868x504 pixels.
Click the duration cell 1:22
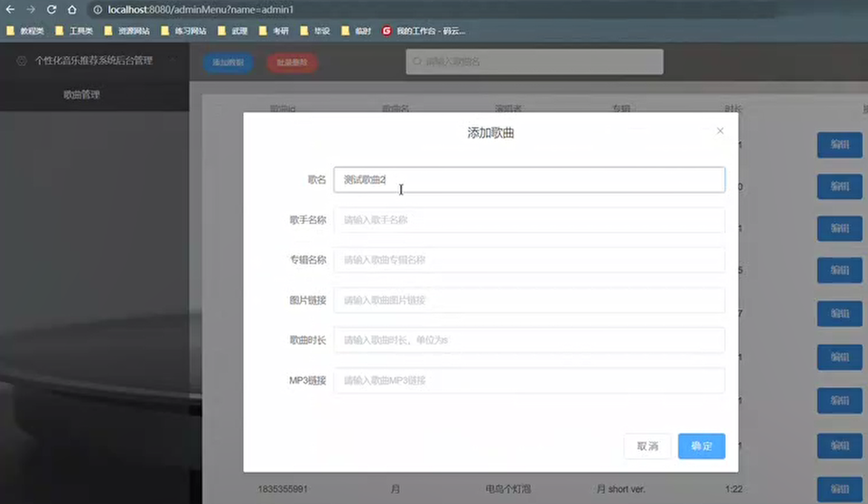click(734, 489)
